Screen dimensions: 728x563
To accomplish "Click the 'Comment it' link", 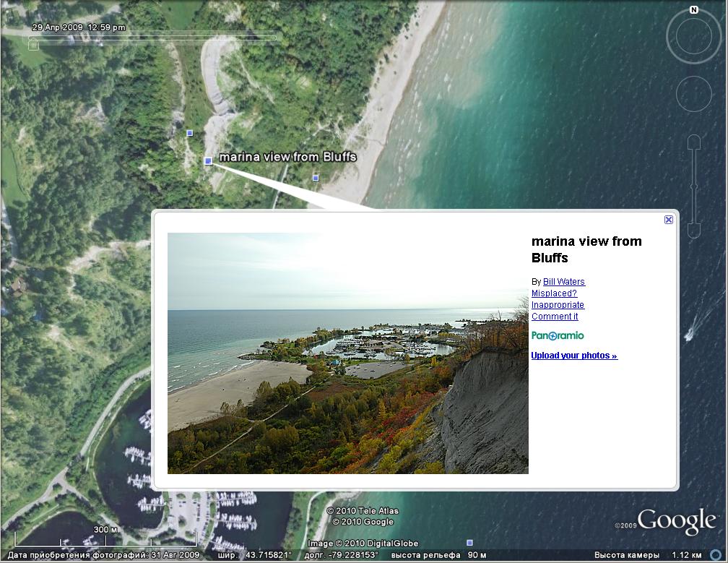I will pyautogui.click(x=555, y=317).
